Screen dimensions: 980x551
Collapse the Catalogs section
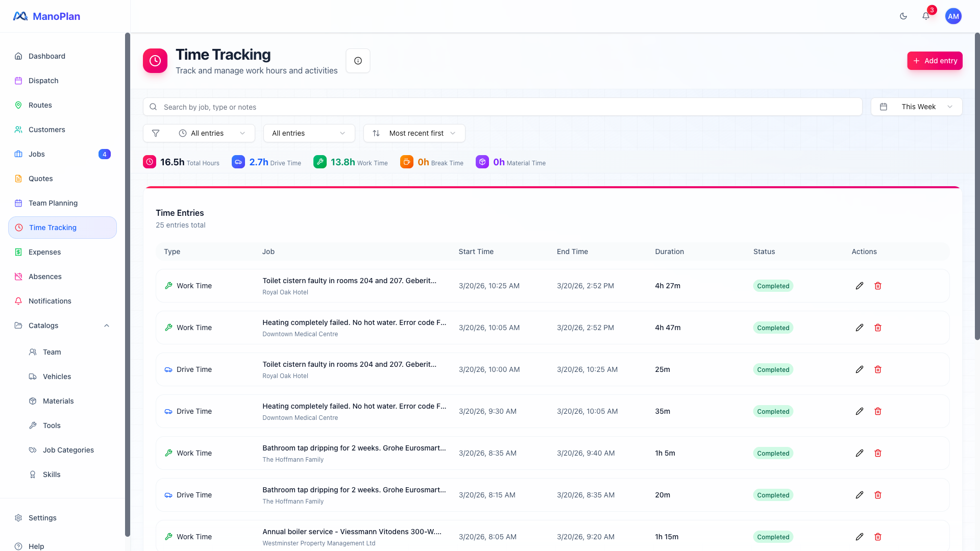pos(107,325)
